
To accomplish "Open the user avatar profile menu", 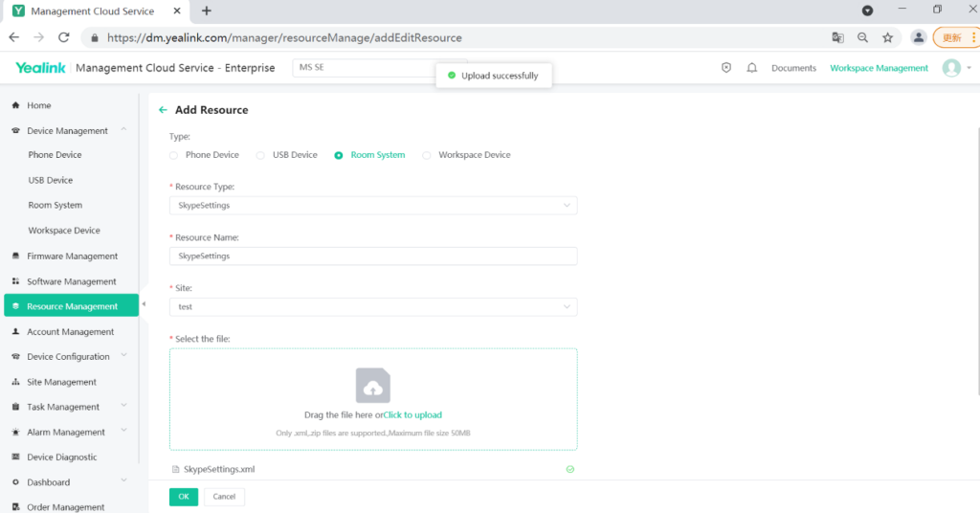I will pyautogui.click(x=950, y=68).
